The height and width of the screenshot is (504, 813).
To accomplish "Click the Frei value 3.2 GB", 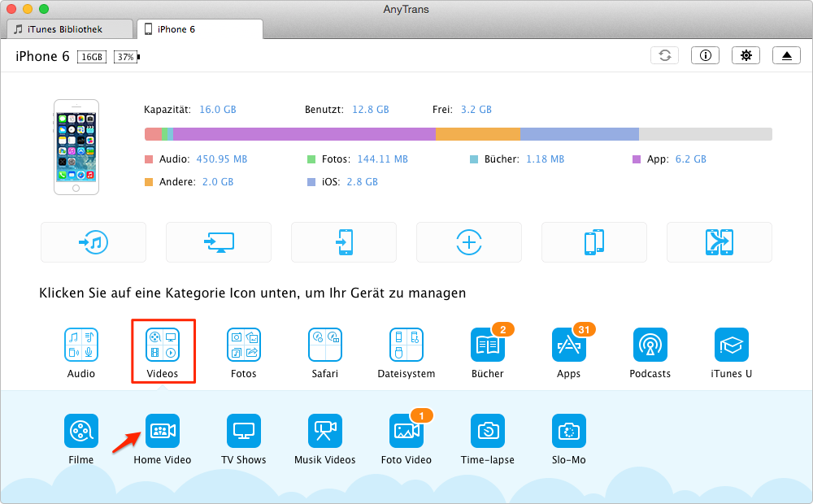I will point(476,110).
